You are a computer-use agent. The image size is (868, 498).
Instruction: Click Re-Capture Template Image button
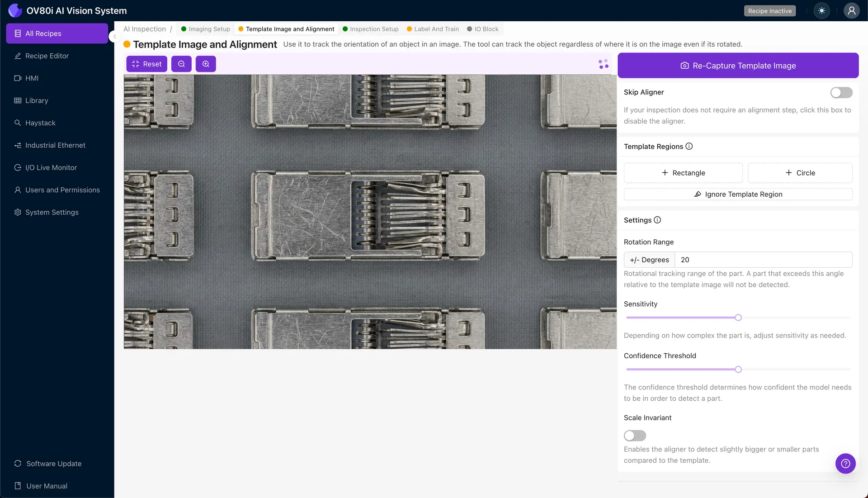[738, 66]
